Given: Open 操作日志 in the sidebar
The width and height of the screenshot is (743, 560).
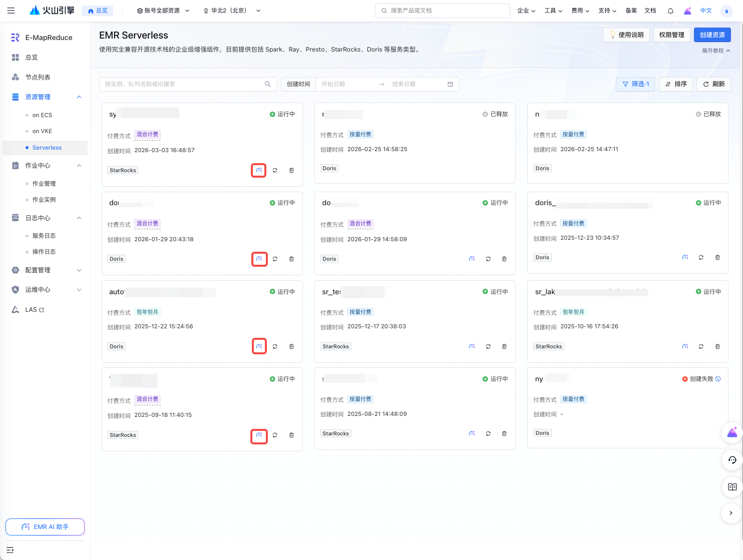Looking at the screenshot, I should click(x=45, y=252).
